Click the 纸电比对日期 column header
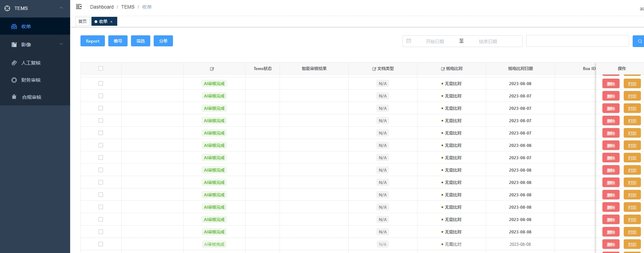The width and height of the screenshot is (644, 253). click(521, 69)
